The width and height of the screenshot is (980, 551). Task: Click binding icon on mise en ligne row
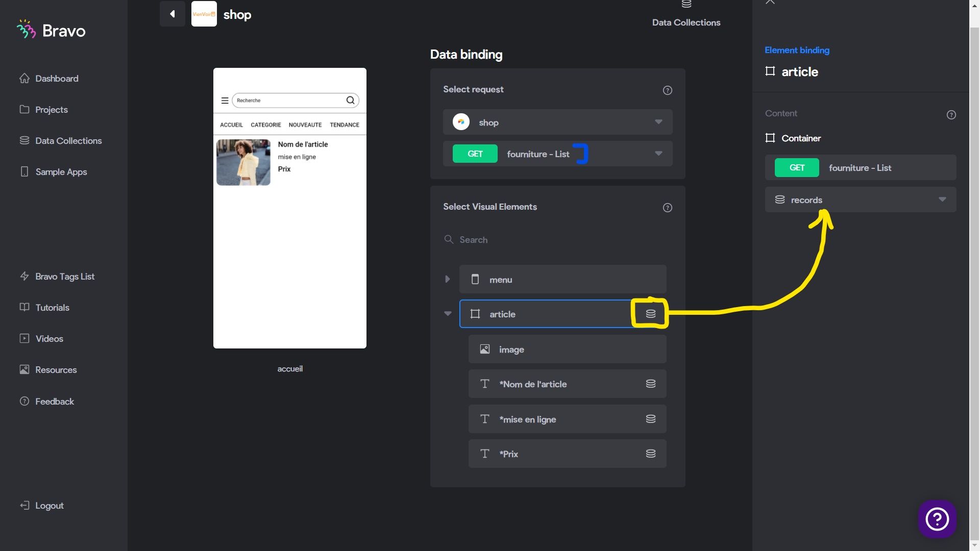(x=650, y=419)
